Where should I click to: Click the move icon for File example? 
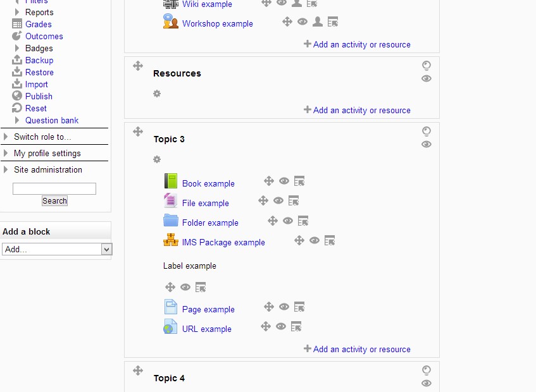click(263, 200)
